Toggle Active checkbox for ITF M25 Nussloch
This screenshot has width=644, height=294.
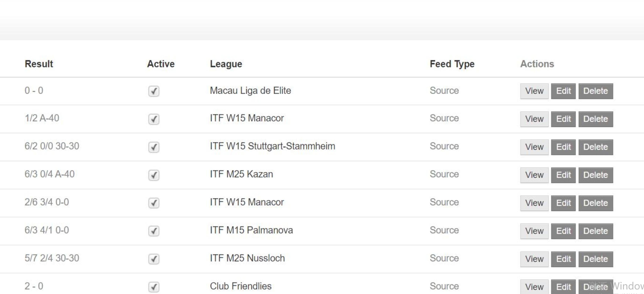tap(154, 259)
